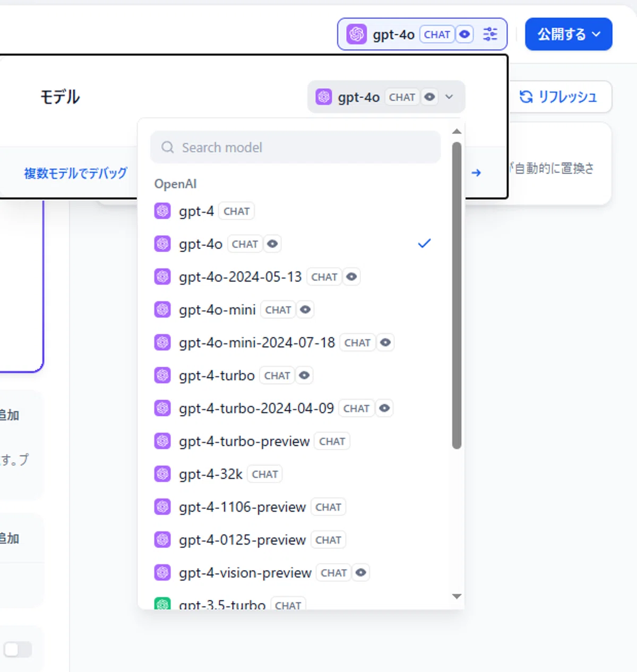The height and width of the screenshot is (672, 637).
Task: Click the icon beside gpt-4-turbo-2024-04-09
Action: 162,408
